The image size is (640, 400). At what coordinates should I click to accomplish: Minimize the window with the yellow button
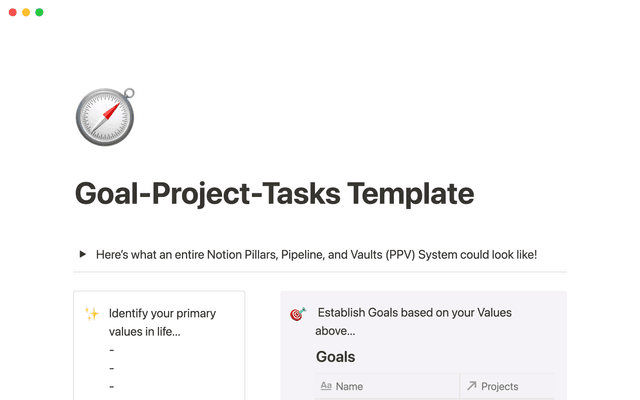coord(25,12)
